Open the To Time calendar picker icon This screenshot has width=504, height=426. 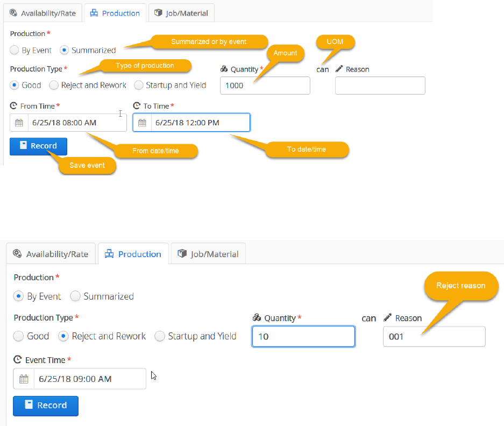[143, 123]
